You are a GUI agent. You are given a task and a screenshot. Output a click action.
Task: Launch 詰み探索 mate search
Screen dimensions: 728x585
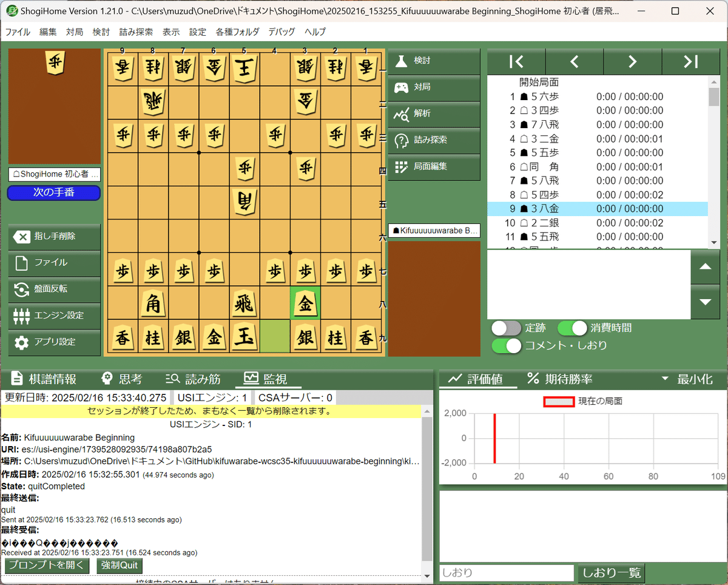pos(433,140)
